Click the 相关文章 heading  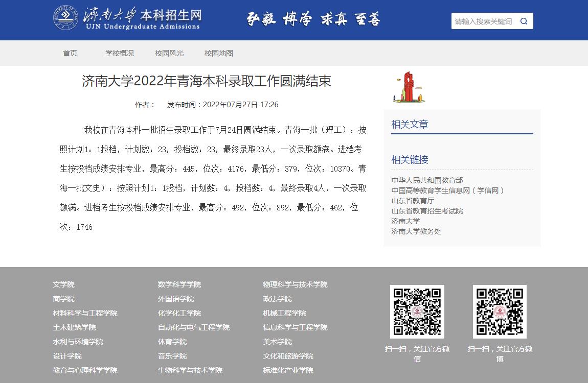tap(410, 124)
